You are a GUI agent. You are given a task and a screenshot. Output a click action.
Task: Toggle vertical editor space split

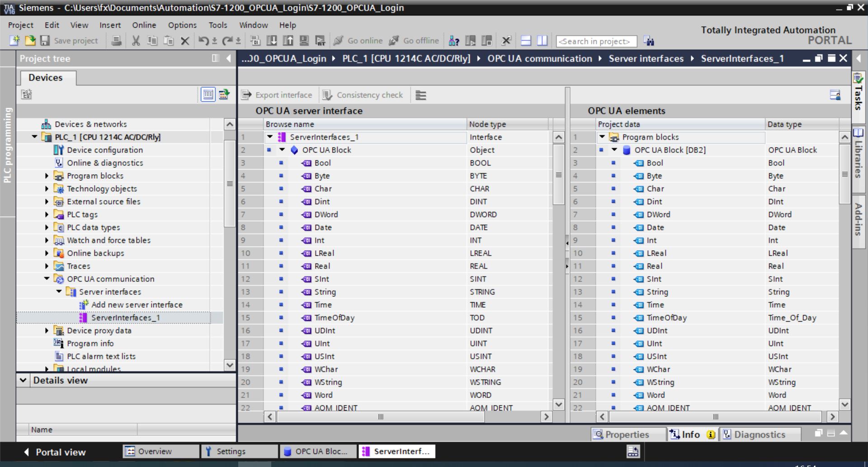542,41
